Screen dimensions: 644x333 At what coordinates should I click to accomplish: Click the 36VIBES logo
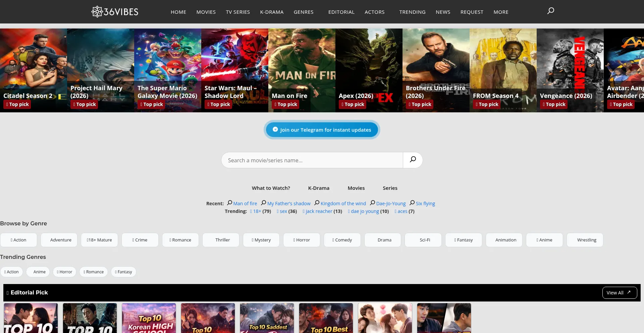point(115,12)
